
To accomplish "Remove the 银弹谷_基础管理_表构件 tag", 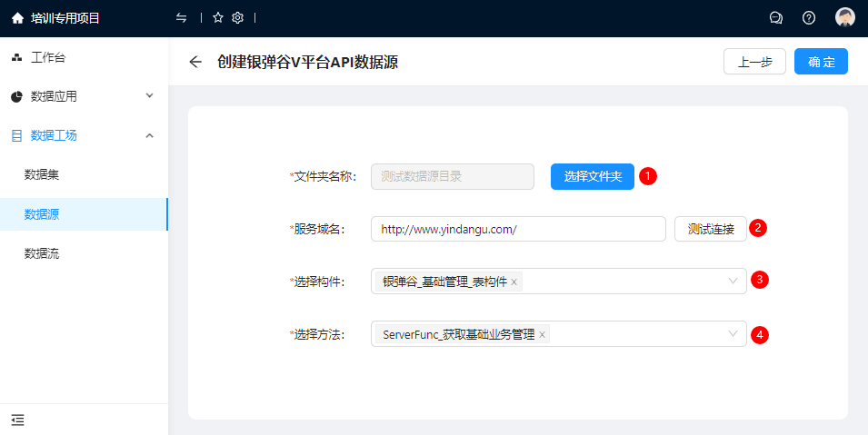I will pos(514,282).
